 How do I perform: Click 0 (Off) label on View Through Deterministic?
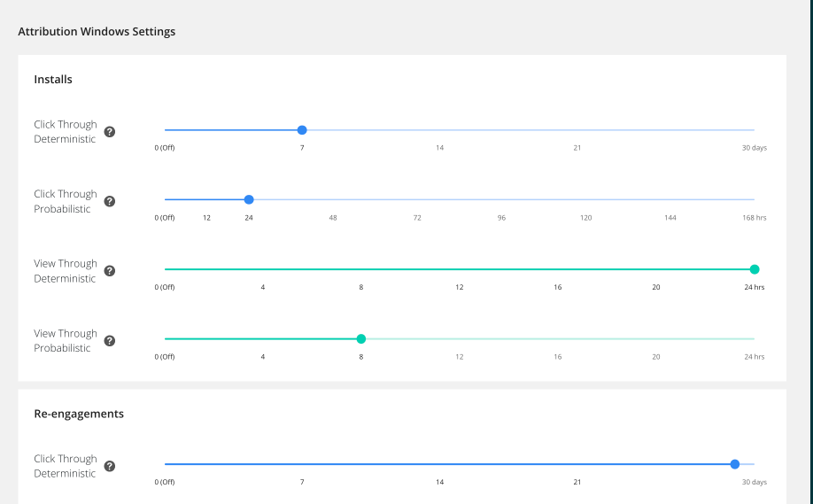point(165,287)
